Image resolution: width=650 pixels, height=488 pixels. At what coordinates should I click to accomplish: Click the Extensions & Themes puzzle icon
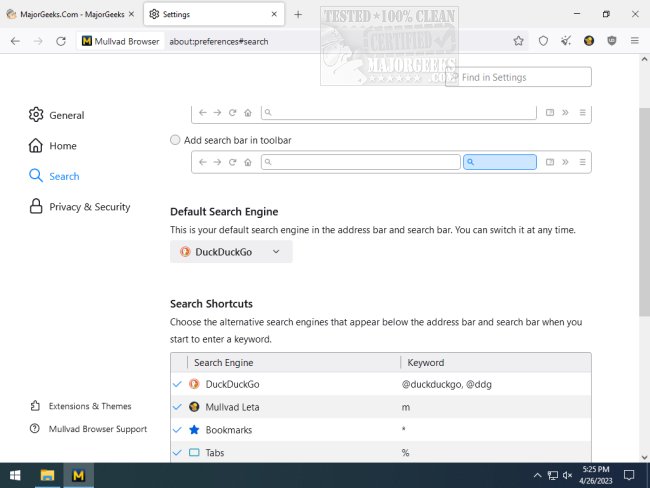coord(35,405)
